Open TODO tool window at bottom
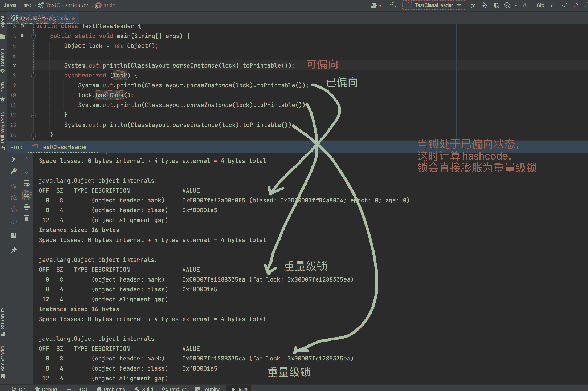This screenshot has width=588, height=391. [x=77, y=388]
